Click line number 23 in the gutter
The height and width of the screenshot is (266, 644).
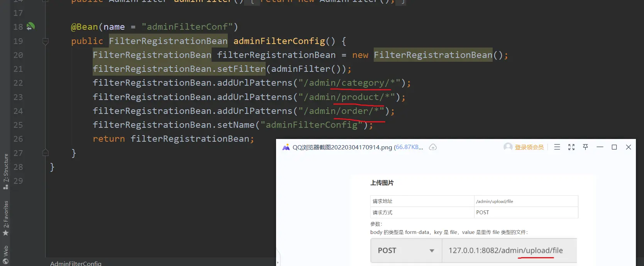(x=18, y=97)
